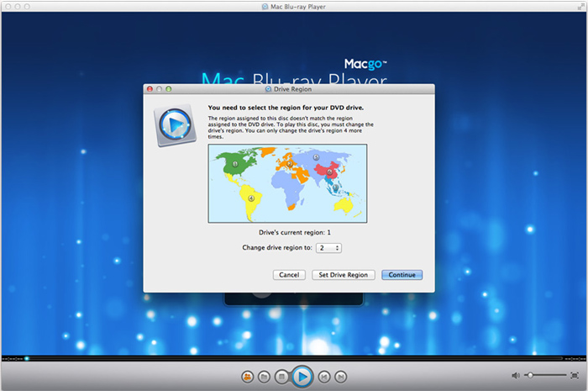Skip to the next chapter
The width and height of the screenshot is (588, 391).
340,377
